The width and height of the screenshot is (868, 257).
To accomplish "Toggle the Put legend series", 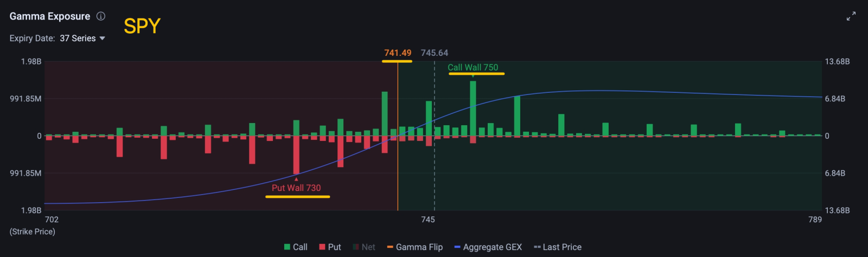I will tap(330, 247).
